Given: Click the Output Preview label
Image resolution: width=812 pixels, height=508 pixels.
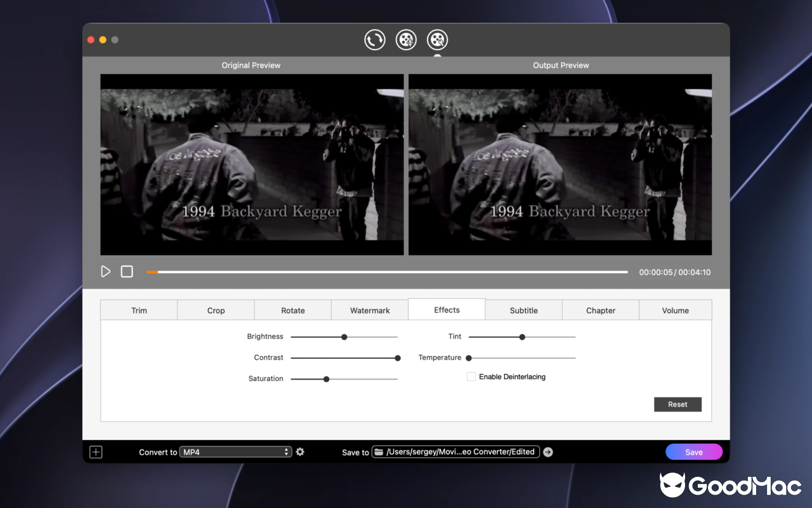Looking at the screenshot, I should [x=561, y=65].
